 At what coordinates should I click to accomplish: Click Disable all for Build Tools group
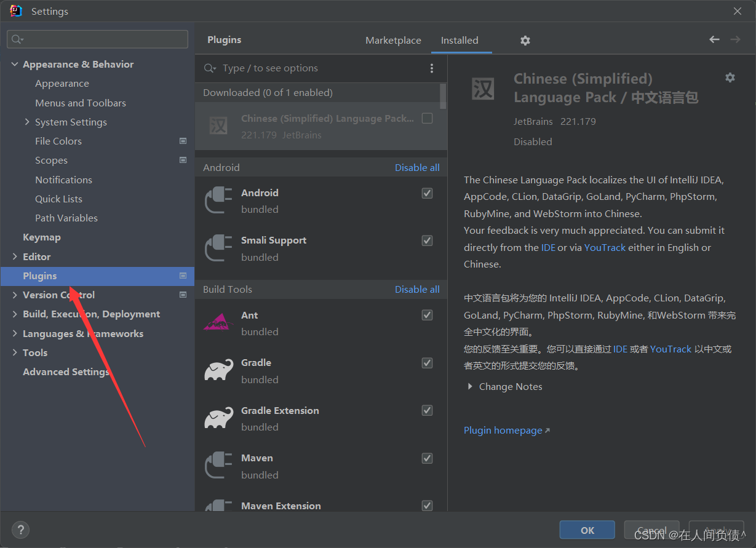(x=417, y=289)
